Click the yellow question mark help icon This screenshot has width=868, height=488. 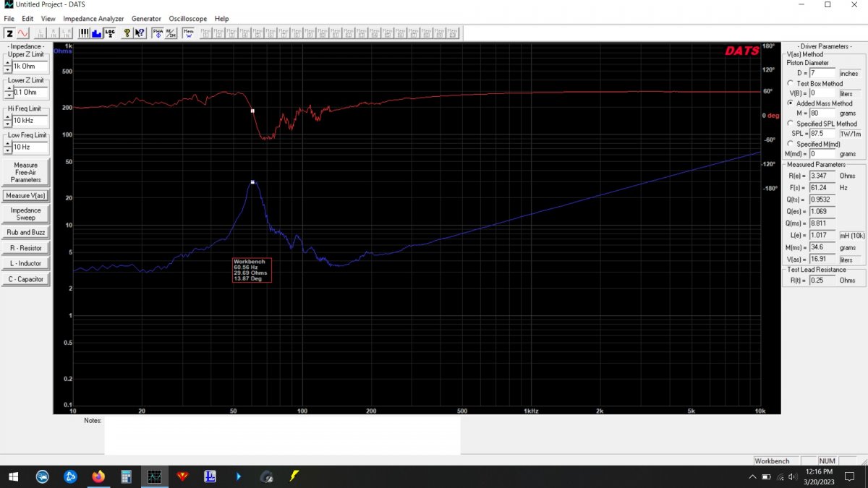(x=127, y=33)
